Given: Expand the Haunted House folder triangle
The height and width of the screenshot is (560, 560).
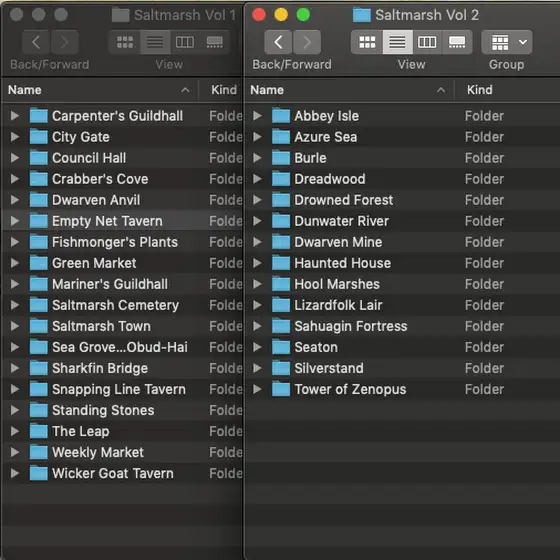Looking at the screenshot, I should (x=257, y=263).
